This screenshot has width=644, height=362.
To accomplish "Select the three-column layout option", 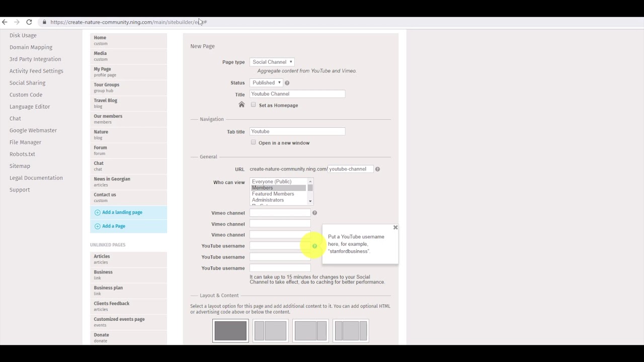I will (351, 331).
